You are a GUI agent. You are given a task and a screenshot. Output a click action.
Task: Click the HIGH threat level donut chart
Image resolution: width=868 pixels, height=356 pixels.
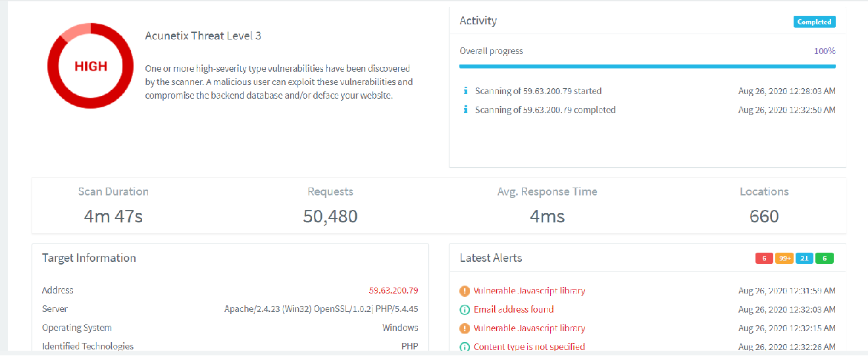(90, 66)
